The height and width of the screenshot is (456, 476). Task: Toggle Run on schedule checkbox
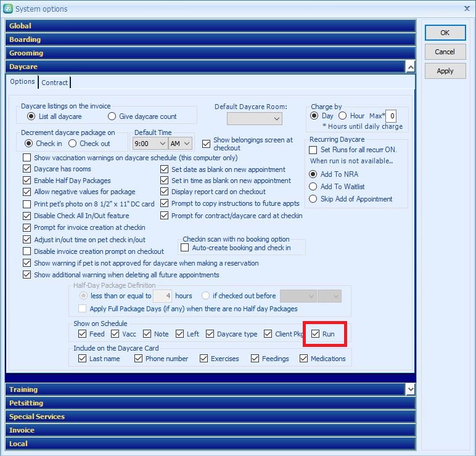316,334
